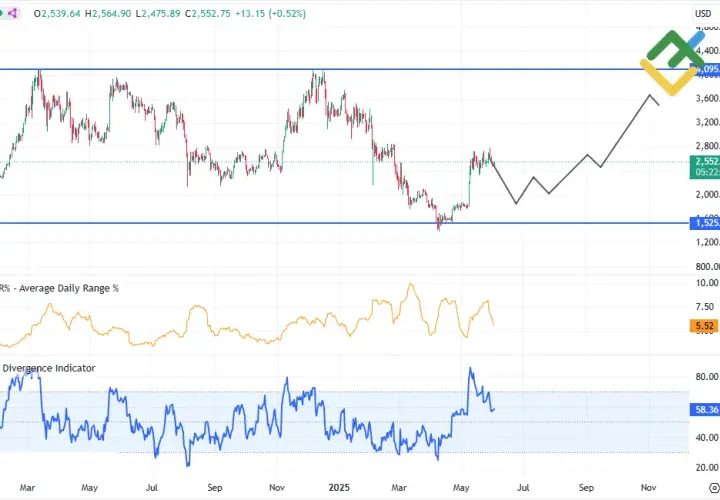Click the purple share-nodes icon beside the OHLC values
Screen dimensions: 720x500
(12, 13)
